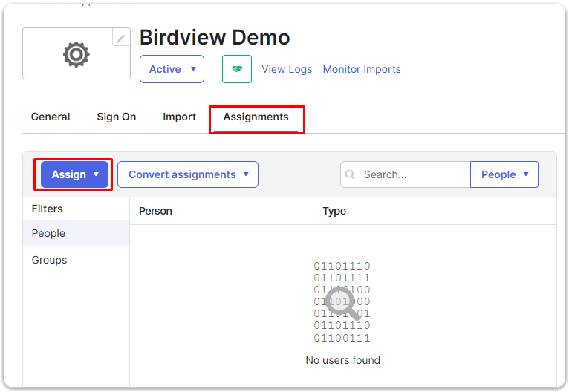Click the Birdview Demo title
The width and height of the screenshot is (569, 392).
click(215, 37)
